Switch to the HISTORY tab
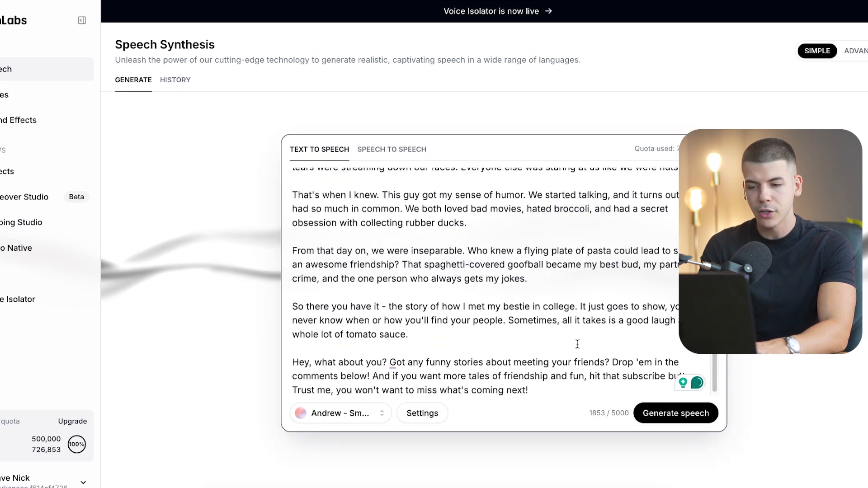This screenshot has width=868, height=488. click(175, 79)
